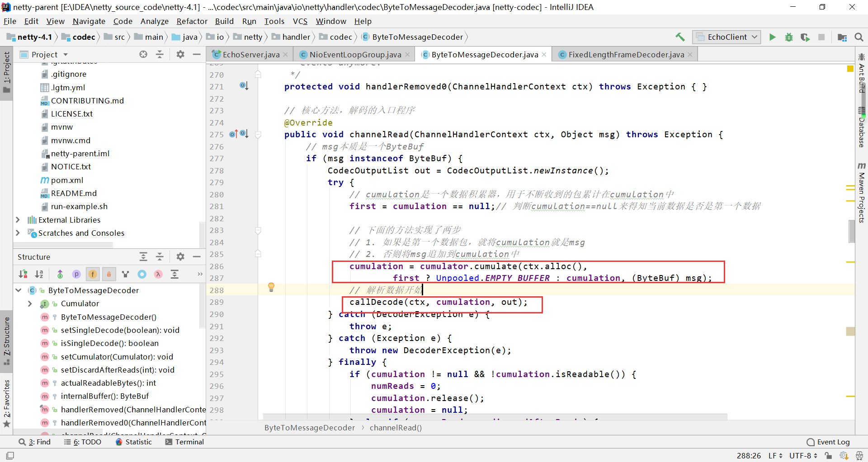Open TODO tool window
868x462 pixels.
(x=83, y=442)
